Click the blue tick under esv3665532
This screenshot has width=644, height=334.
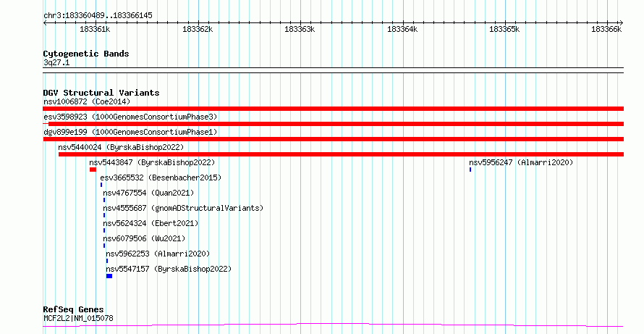tap(101, 185)
